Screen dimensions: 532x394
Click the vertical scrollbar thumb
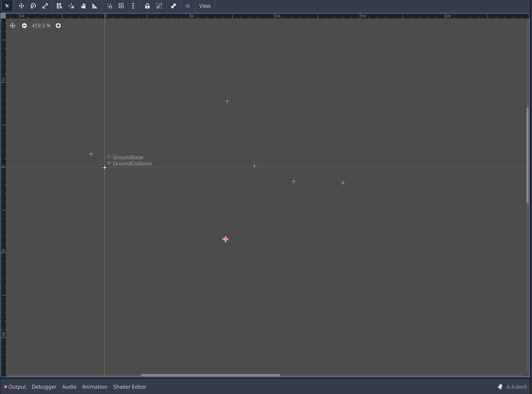pyautogui.click(x=527, y=155)
